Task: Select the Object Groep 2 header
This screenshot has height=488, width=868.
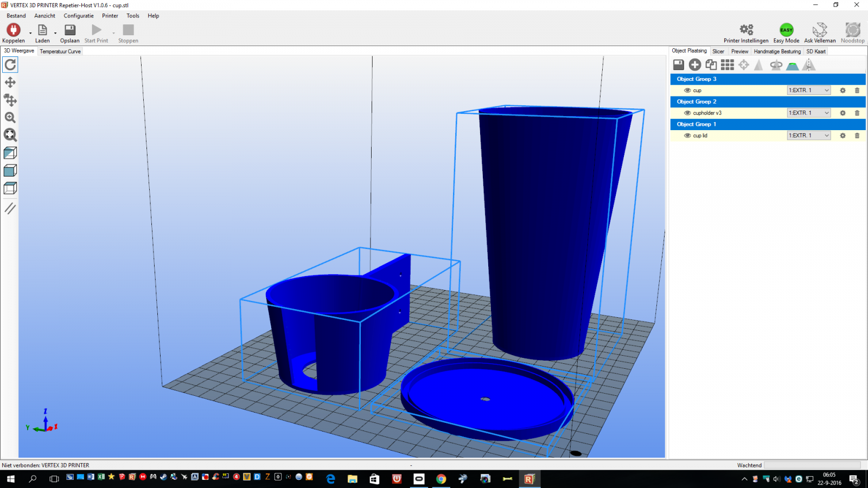Action: pos(768,101)
